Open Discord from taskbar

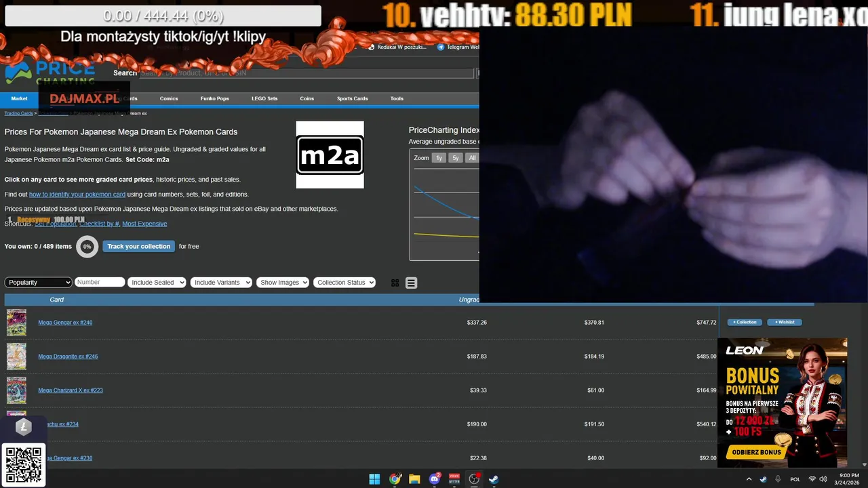click(435, 479)
